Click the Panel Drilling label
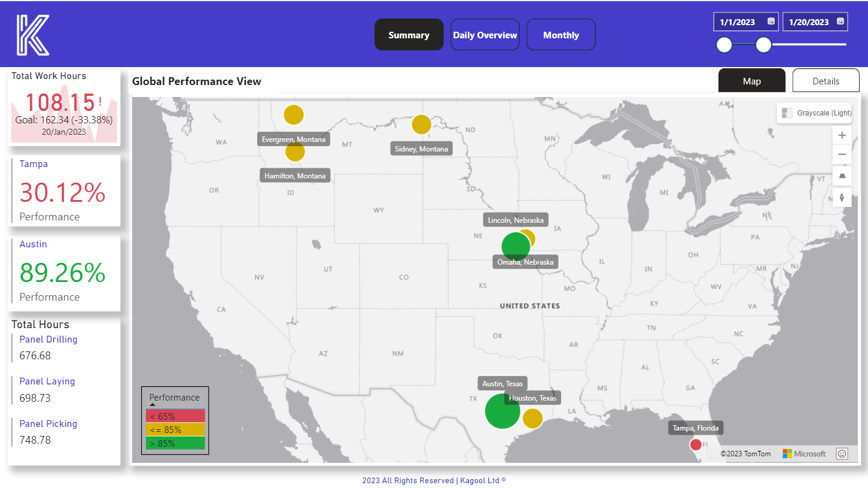Screen dimensions: 868x488 [x=48, y=340]
